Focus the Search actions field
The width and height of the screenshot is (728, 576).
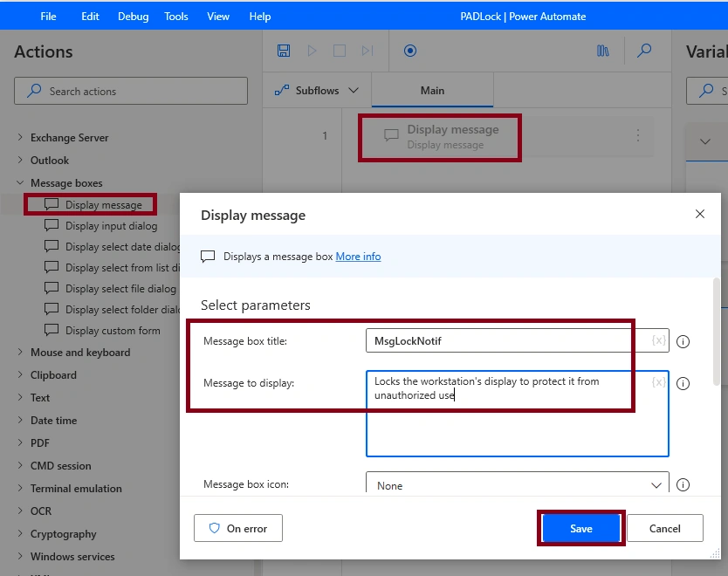coord(131,91)
